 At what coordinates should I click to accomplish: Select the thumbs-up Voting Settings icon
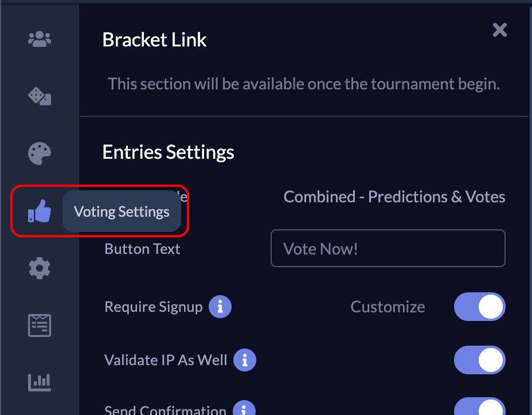[39, 211]
